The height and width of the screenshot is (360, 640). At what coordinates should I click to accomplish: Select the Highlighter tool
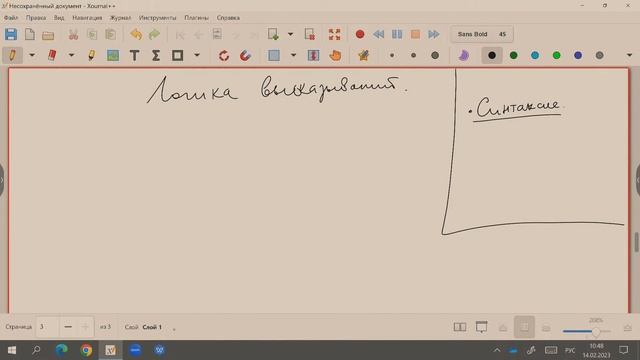pos(91,55)
